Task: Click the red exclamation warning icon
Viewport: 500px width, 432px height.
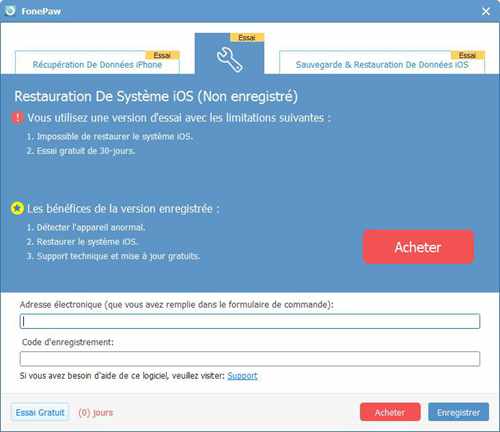Action: pyautogui.click(x=17, y=118)
